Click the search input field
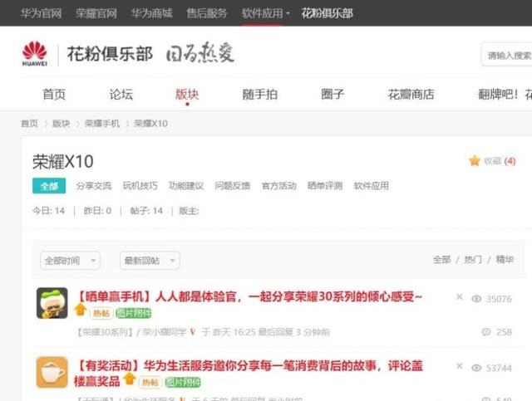 [x=506, y=55]
